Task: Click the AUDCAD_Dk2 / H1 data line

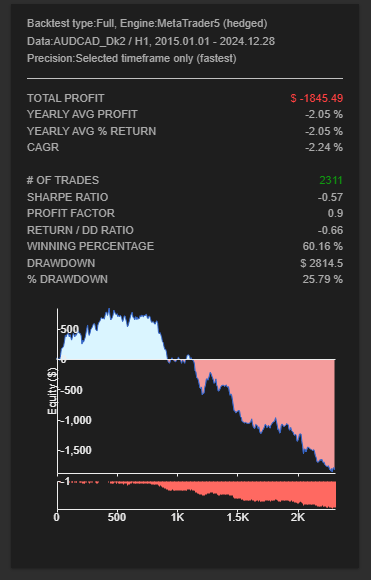Action: point(151,41)
